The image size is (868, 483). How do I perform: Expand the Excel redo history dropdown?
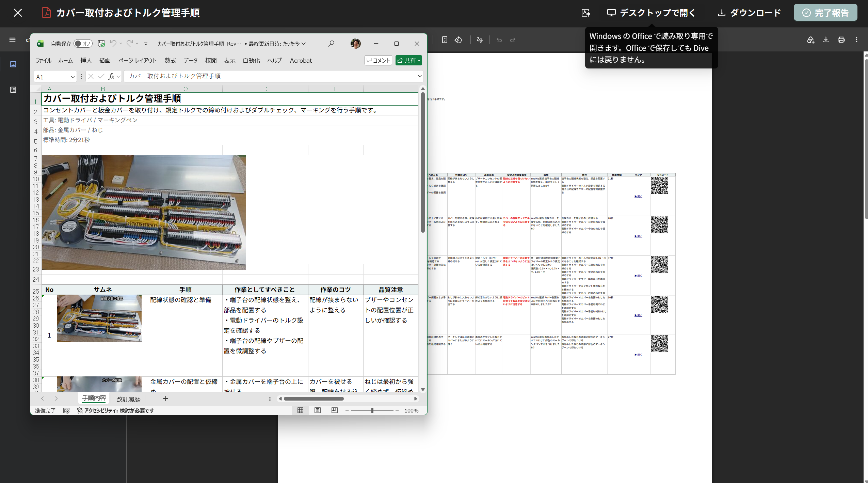pyautogui.click(x=137, y=44)
